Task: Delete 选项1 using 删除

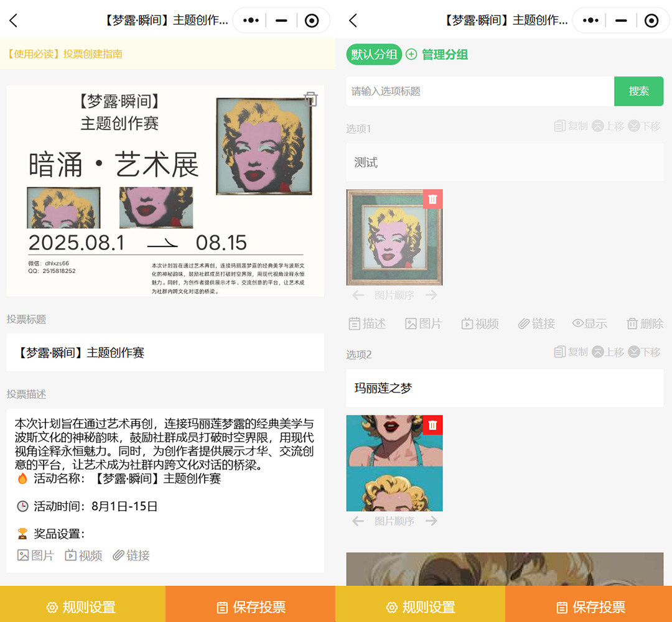Action: coord(645,323)
